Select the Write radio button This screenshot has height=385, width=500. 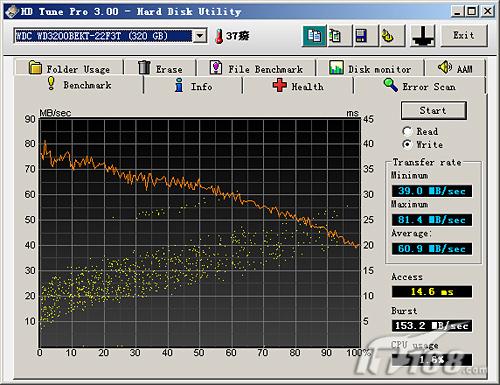pos(407,144)
